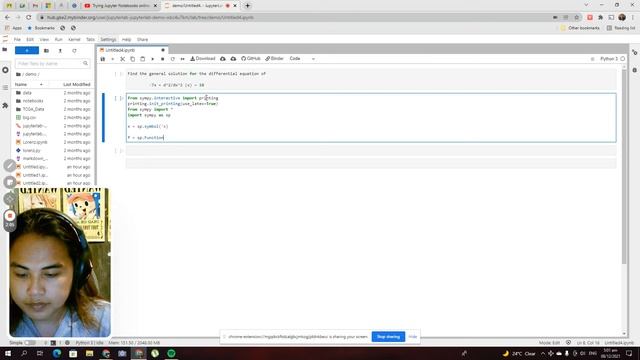This screenshot has height=360, width=640.
Task: Open Spotify from the taskbar
Action: coord(171,353)
